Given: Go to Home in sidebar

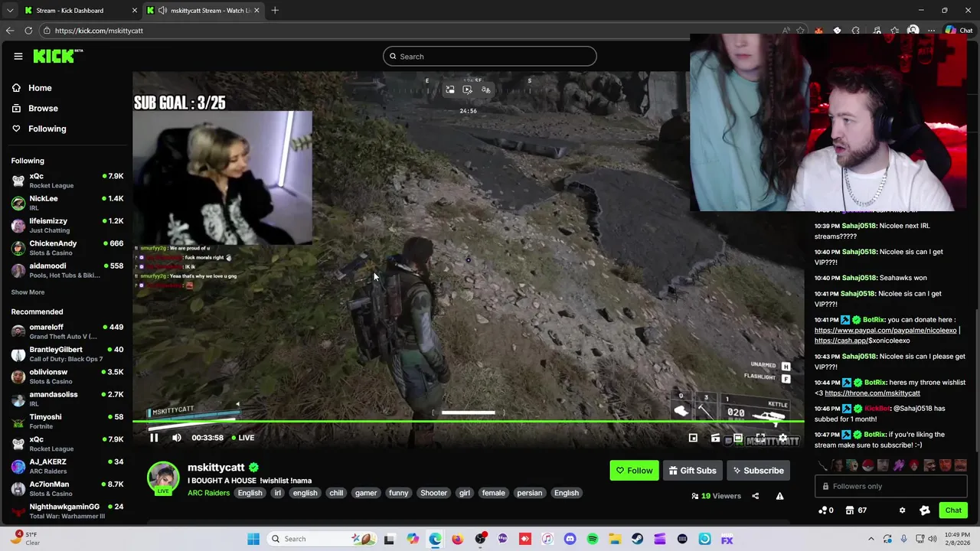Looking at the screenshot, I should 40,88.
